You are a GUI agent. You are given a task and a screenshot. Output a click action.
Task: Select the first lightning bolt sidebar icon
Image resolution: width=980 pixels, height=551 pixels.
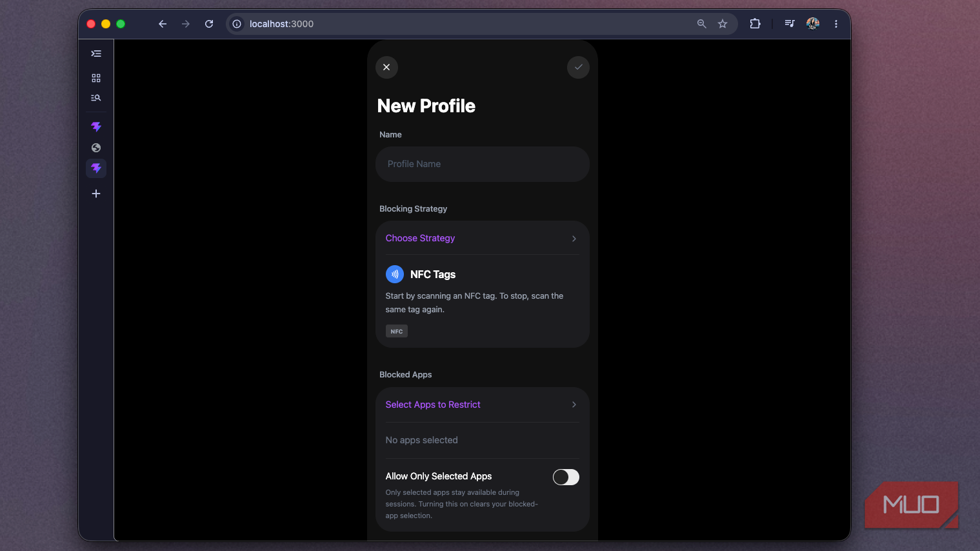click(96, 126)
